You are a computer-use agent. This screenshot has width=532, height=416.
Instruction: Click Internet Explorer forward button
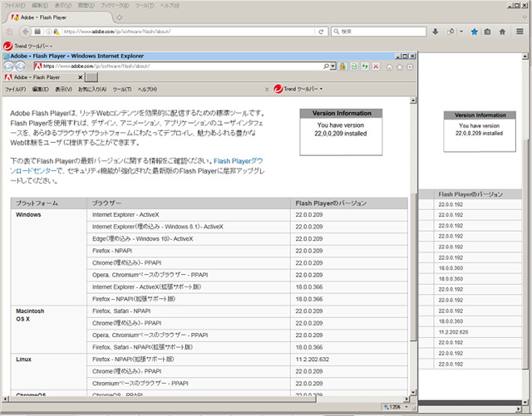[20, 66]
